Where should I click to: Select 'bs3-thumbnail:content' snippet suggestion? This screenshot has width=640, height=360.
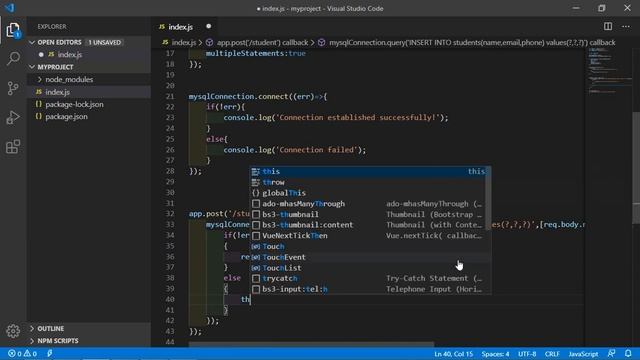(368, 225)
